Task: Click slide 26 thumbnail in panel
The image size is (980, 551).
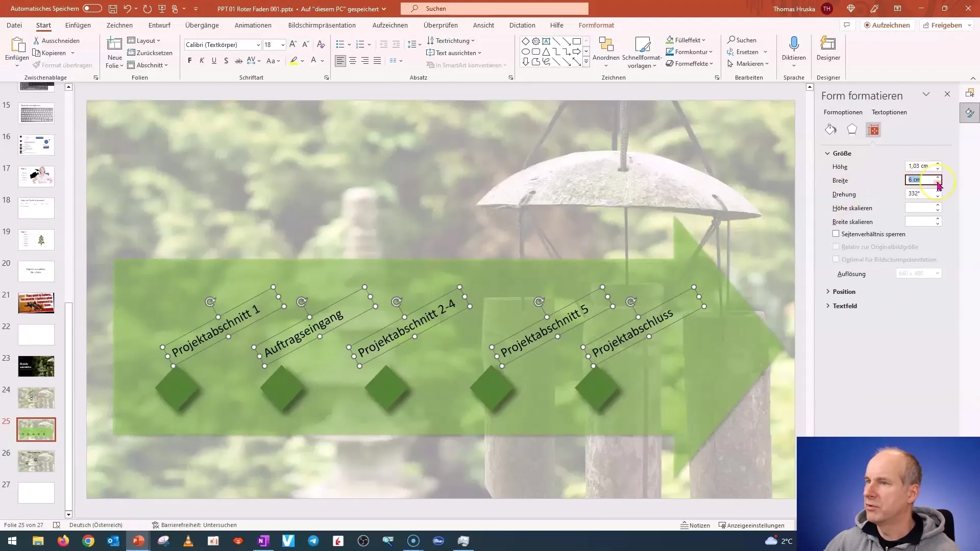Action: coord(36,461)
